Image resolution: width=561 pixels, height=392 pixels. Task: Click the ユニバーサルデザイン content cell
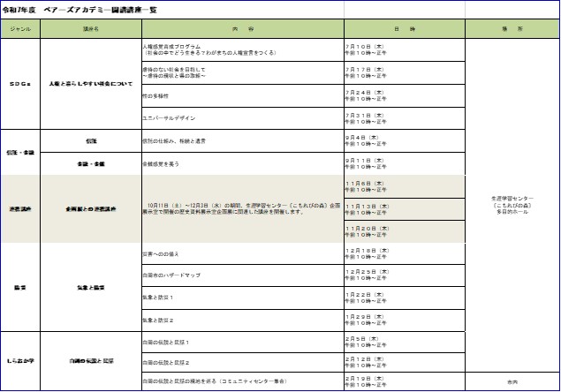click(243, 118)
